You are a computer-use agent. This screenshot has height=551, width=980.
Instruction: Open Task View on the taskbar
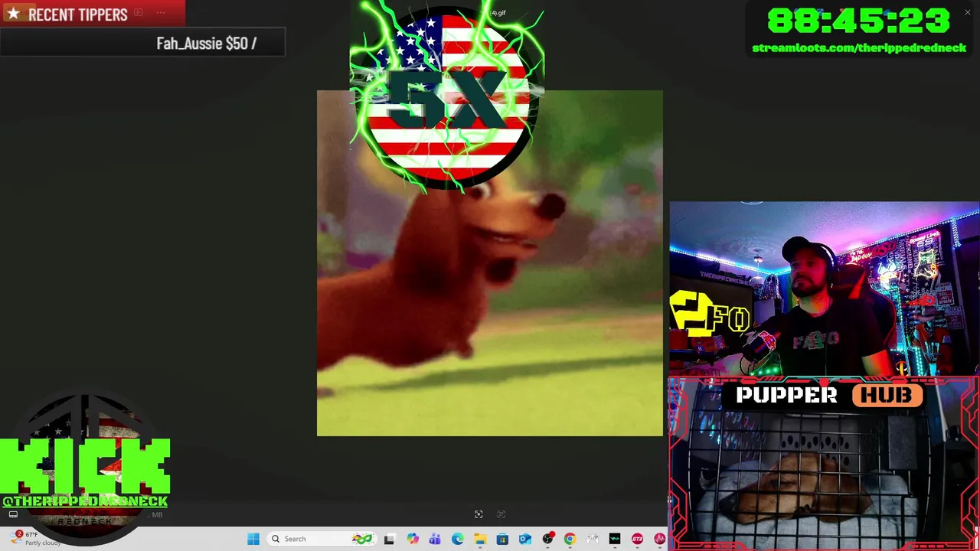(x=389, y=539)
